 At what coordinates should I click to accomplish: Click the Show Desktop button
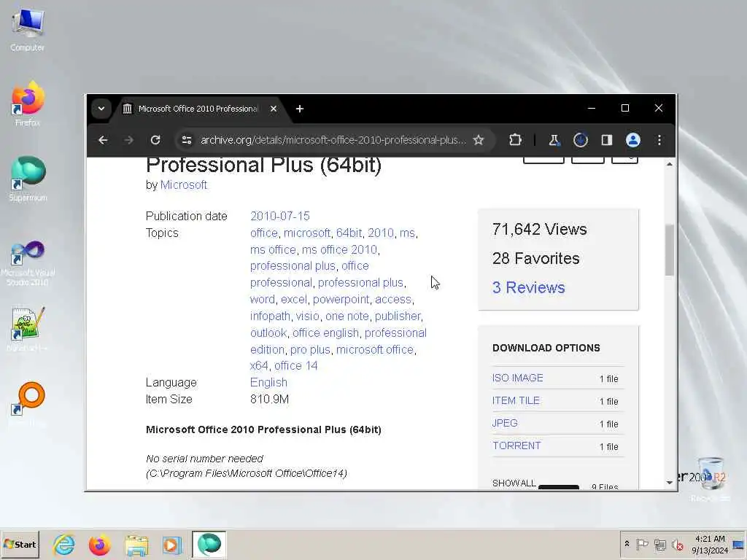pos(739,544)
